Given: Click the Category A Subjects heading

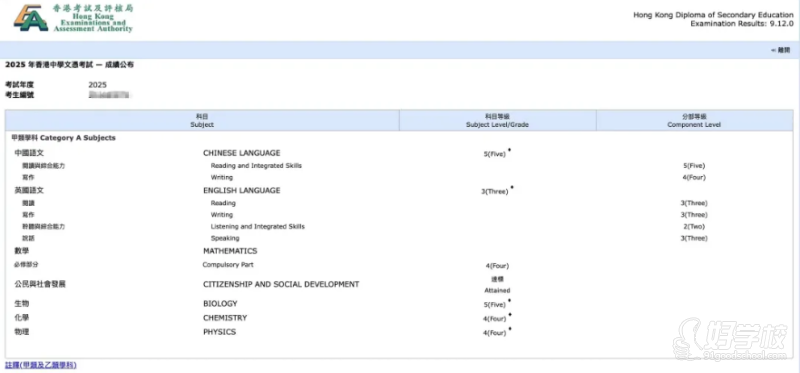Looking at the screenshot, I should click(x=64, y=138).
